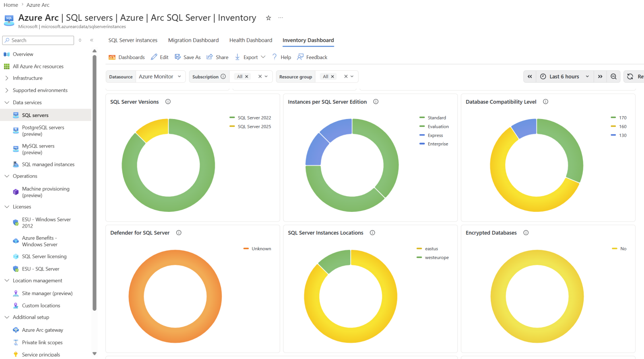Click the Dashboards toolbar icon
The height and width of the screenshot is (359, 644).
tap(112, 57)
